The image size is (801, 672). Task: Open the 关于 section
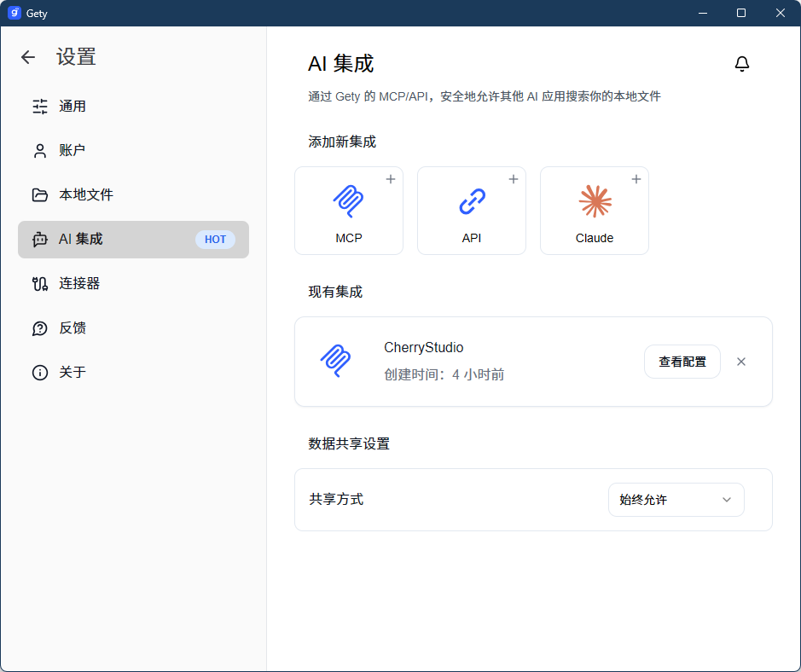(x=133, y=373)
